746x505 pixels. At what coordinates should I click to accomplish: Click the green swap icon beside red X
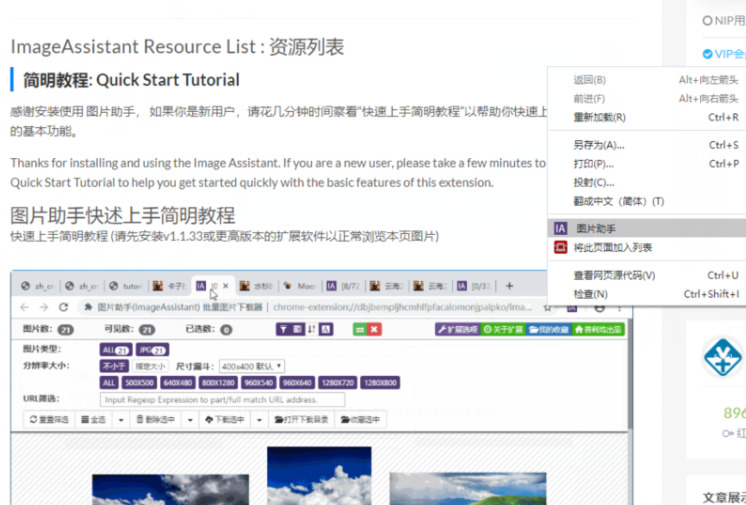[360, 329]
